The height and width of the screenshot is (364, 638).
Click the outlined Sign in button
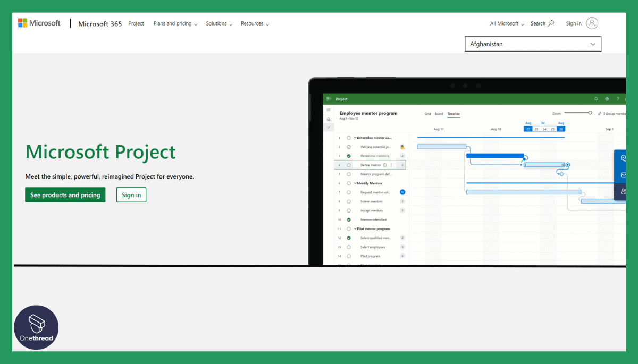click(x=131, y=195)
